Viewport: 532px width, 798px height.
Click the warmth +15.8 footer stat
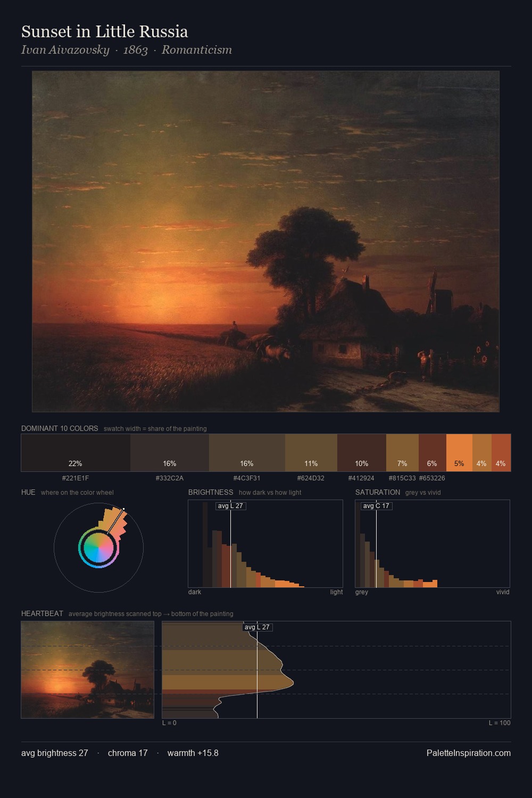coord(193,753)
